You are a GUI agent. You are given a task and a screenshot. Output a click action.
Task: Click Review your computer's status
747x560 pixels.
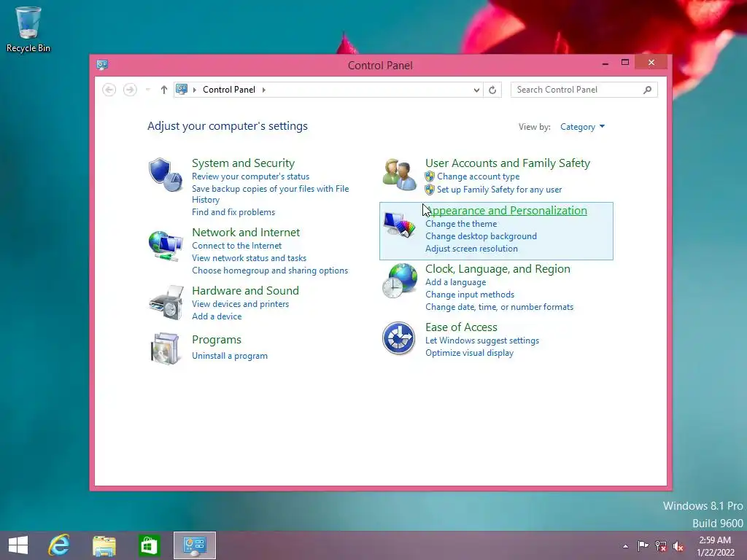tap(251, 176)
